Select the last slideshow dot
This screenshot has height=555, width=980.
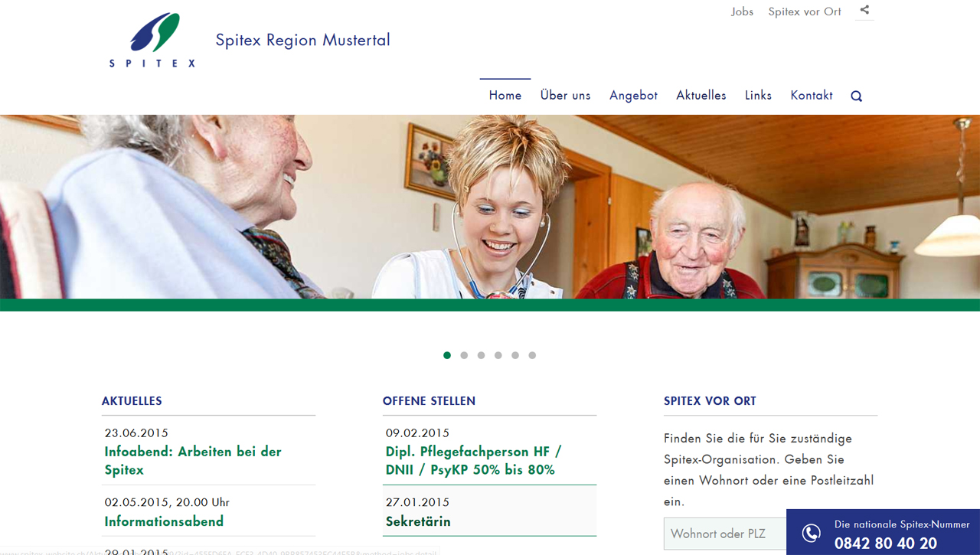(532, 355)
